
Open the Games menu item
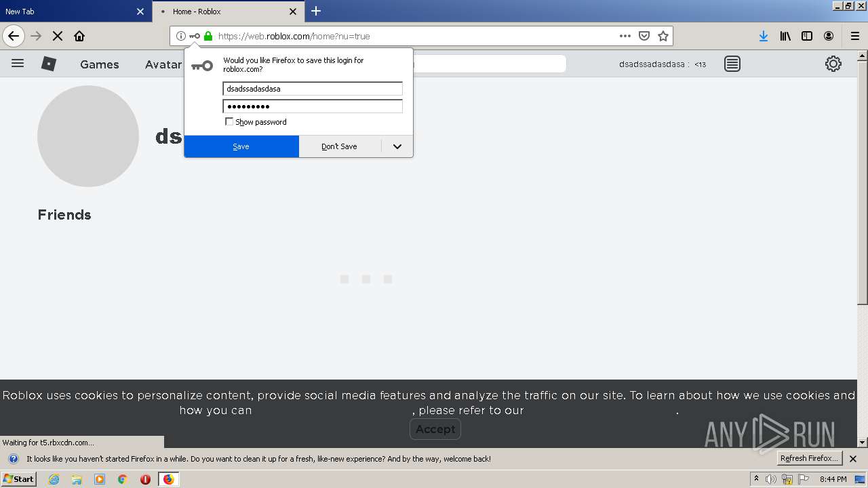pos(100,64)
